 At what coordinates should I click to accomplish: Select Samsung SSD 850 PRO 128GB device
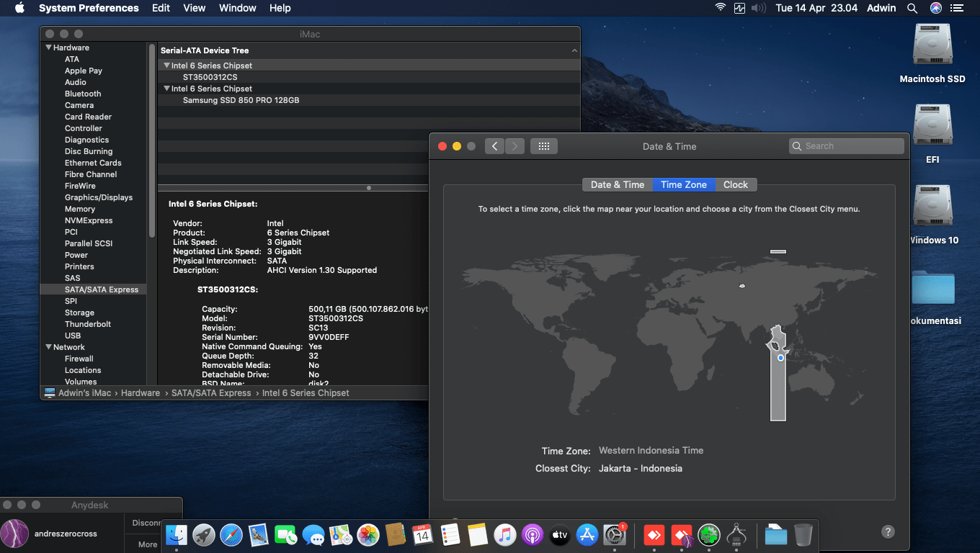pyautogui.click(x=241, y=100)
